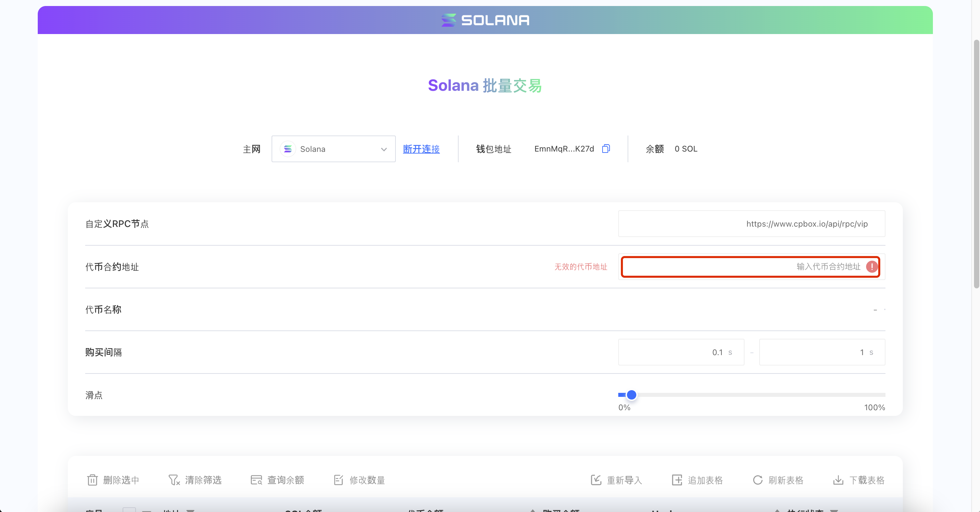980x512 pixels.
Task: Edit the minimum 购买间隔 field showing 0.1
Action: tap(681, 352)
